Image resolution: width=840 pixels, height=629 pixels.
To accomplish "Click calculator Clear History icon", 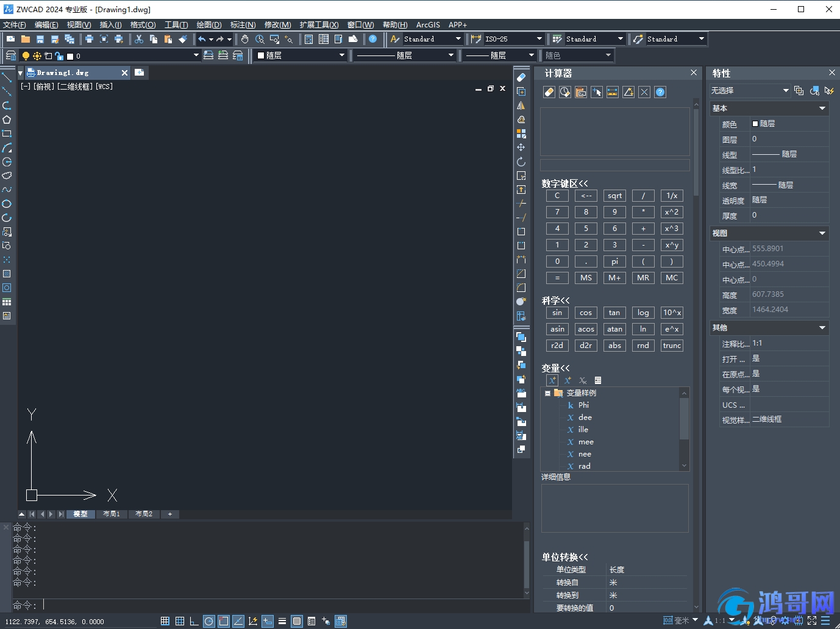I will coord(565,92).
